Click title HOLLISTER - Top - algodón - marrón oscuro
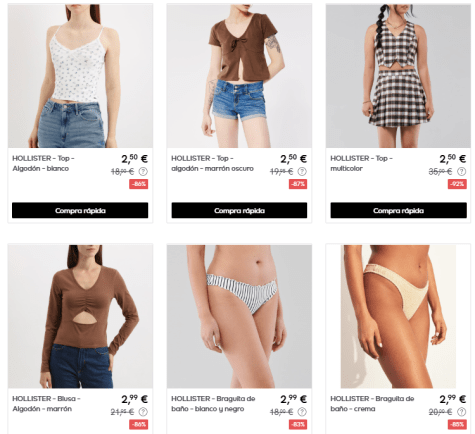Viewport: 475px width, 434px height. pyautogui.click(x=212, y=163)
